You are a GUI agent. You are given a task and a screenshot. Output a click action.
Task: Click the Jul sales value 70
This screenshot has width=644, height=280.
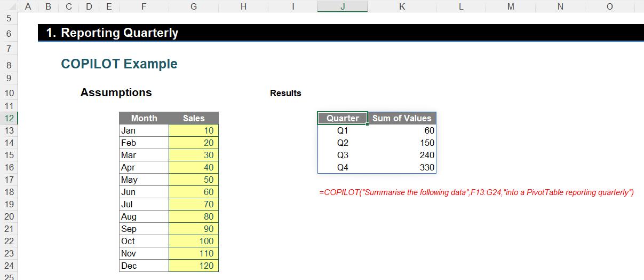(194, 204)
